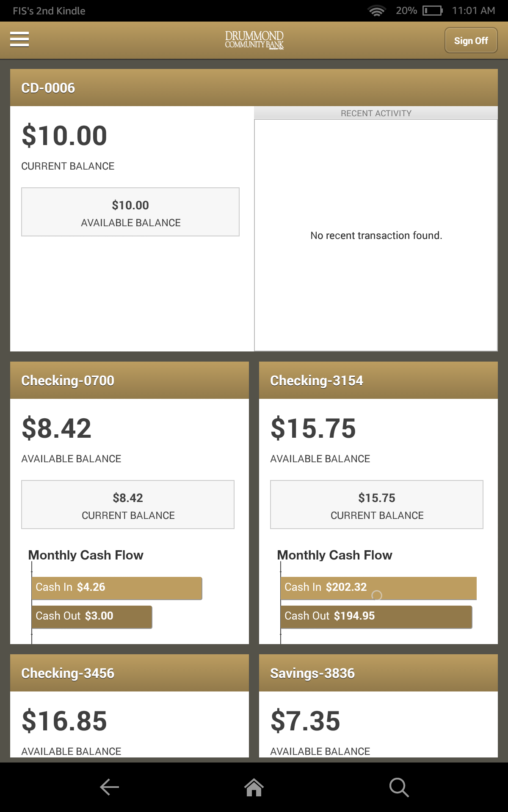Tap Cash Out $3.00 for Checking-0700
508x812 pixels.
92,617
